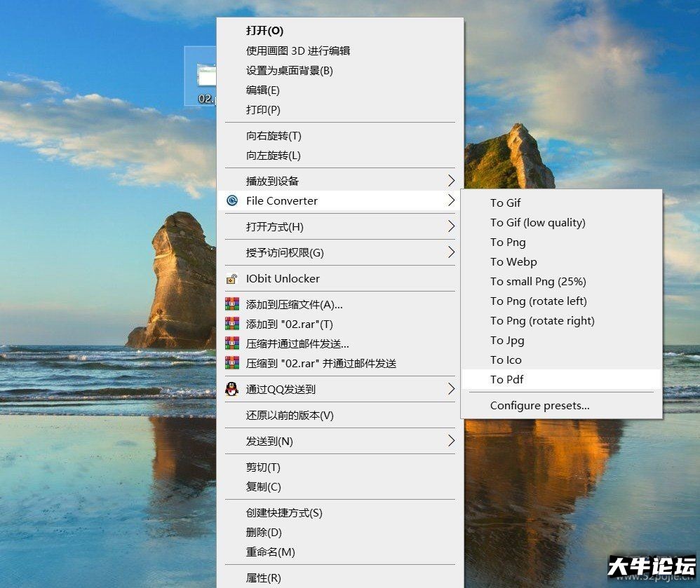Open IObit Unlocker menu entry

[x=340, y=279]
